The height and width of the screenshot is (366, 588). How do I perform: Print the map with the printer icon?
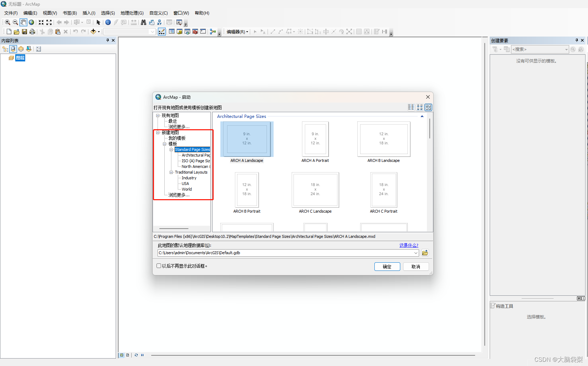[x=32, y=32]
